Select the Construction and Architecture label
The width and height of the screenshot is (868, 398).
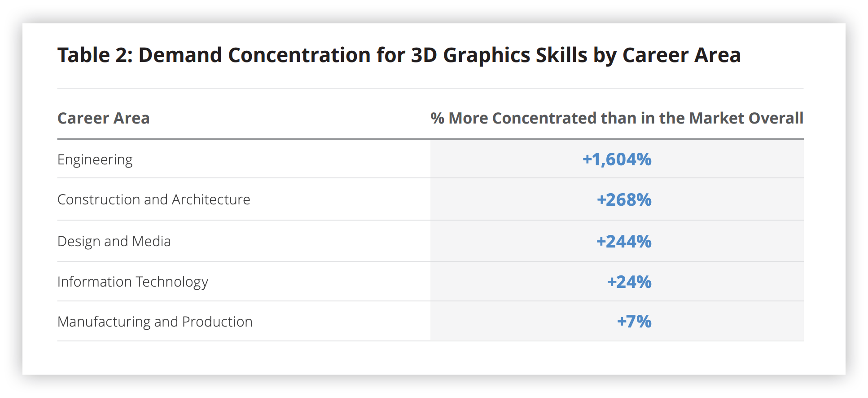153,199
